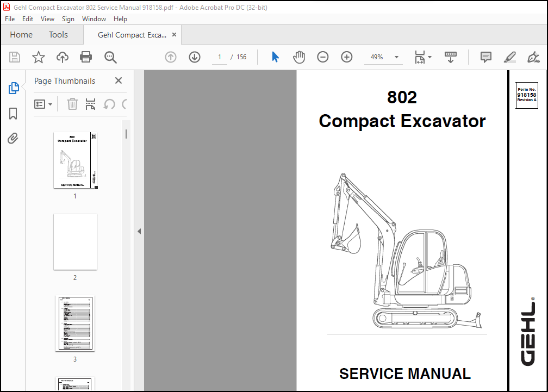
Task: Open the Help menu
Action: (120, 19)
